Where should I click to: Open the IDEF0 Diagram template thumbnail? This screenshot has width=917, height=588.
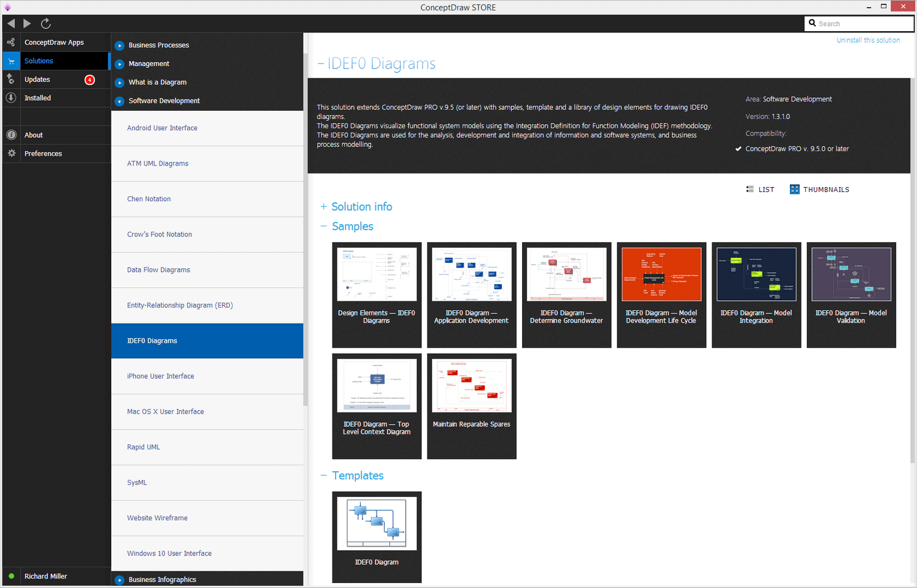[377, 537]
